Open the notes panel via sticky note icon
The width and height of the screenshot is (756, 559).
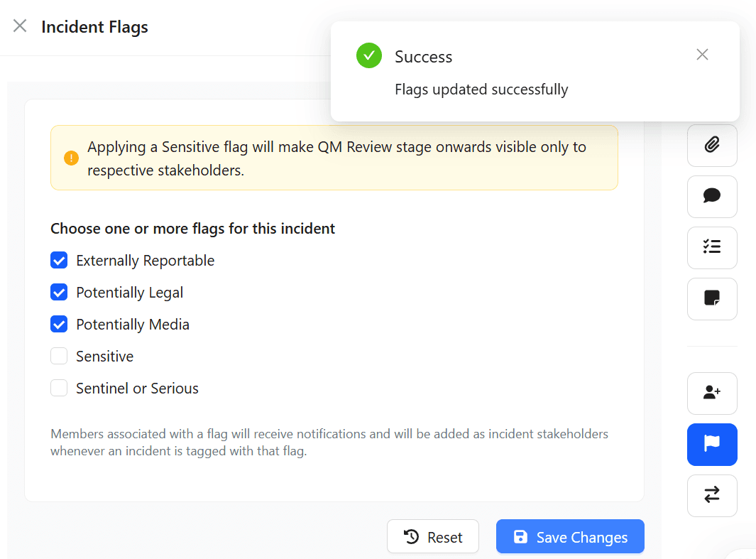712,299
